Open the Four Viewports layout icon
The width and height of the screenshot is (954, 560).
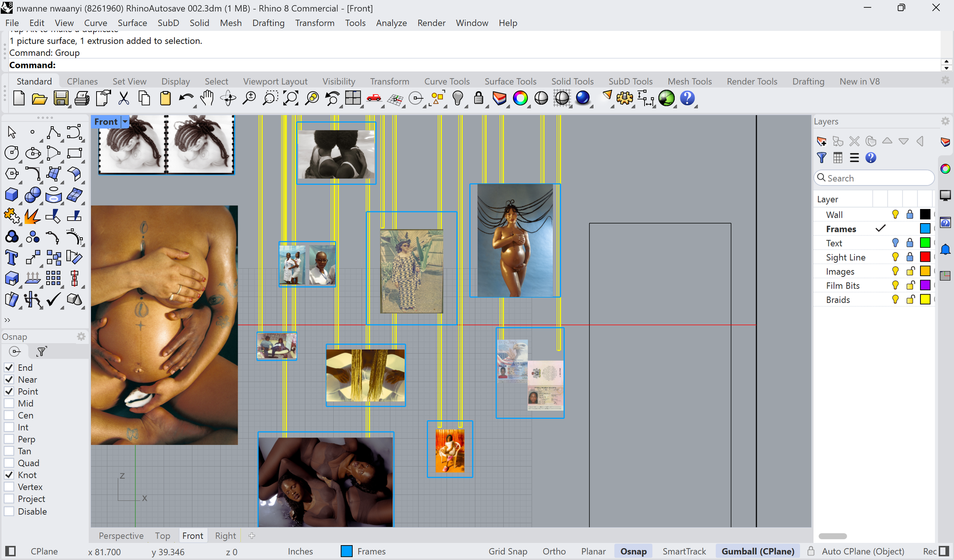tap(353, 98)
